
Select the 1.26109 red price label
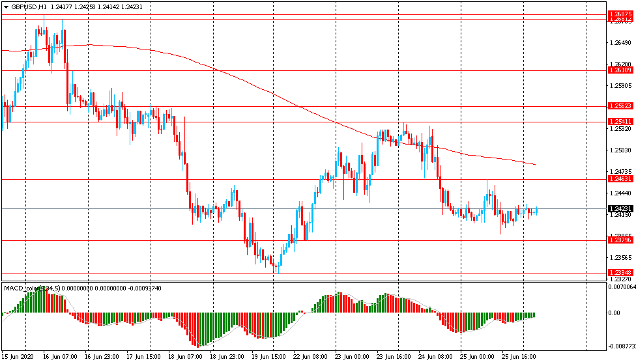click(619, 70)
